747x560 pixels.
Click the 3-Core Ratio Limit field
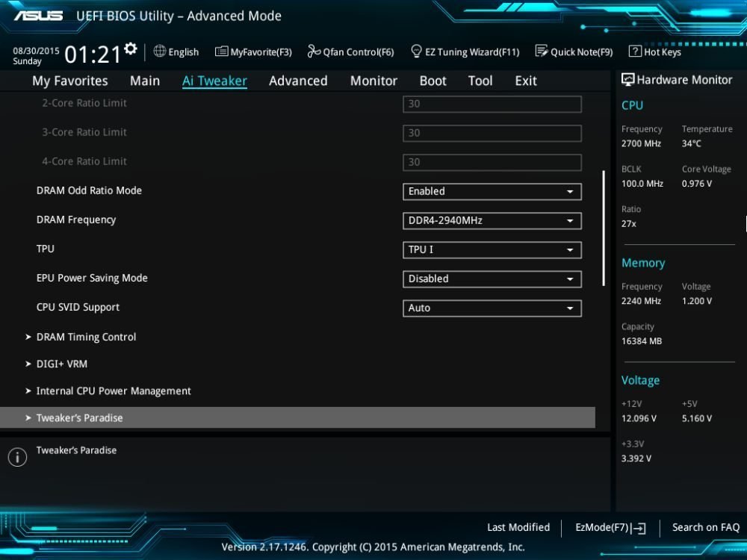pyautogui.click(x=492, y=133)
